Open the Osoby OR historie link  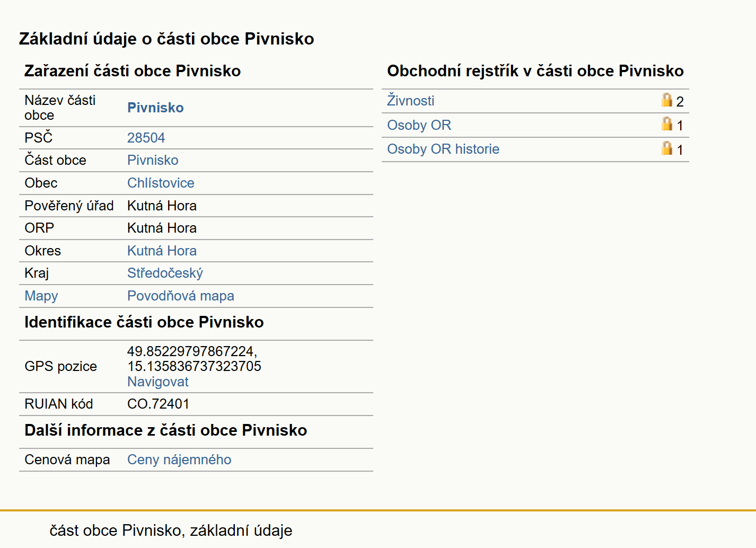443,149
